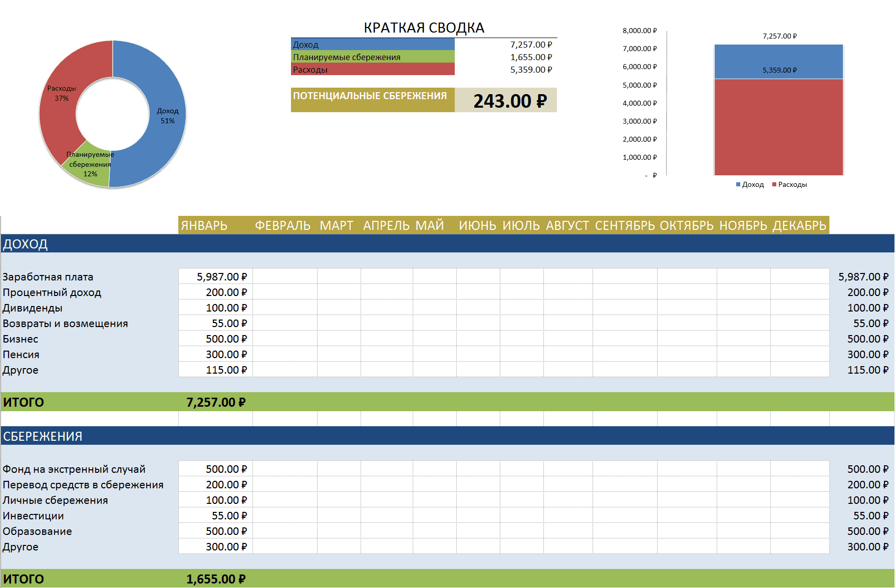Select the Перевод средств в сбережения label
Image resolution: width=896 pixels, height=588 pixels.
coord(83,484)
